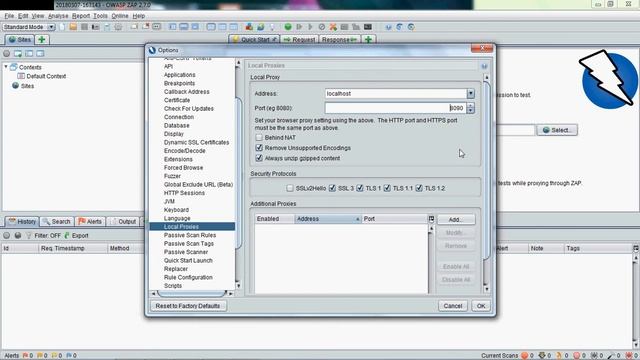
Task: Click the Local Proxies panel vertical scrollbar
Action: coord(486,184)
